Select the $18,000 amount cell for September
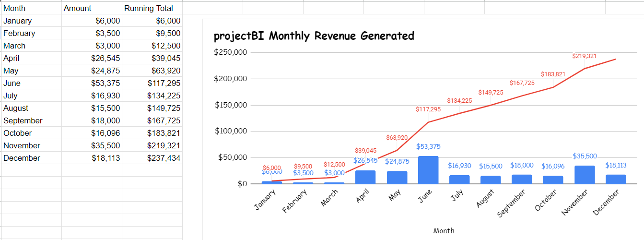The image size is (644, 240). coord(92,120)
